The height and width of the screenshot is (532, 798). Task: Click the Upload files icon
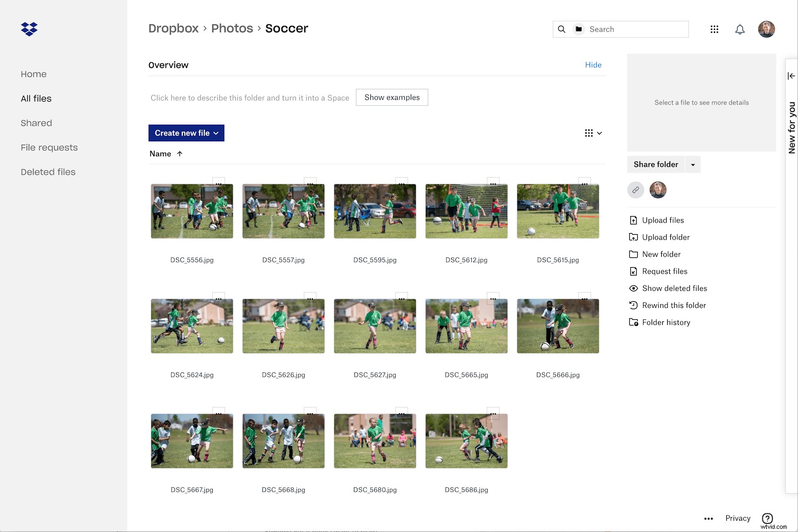(x=634, y=220)
